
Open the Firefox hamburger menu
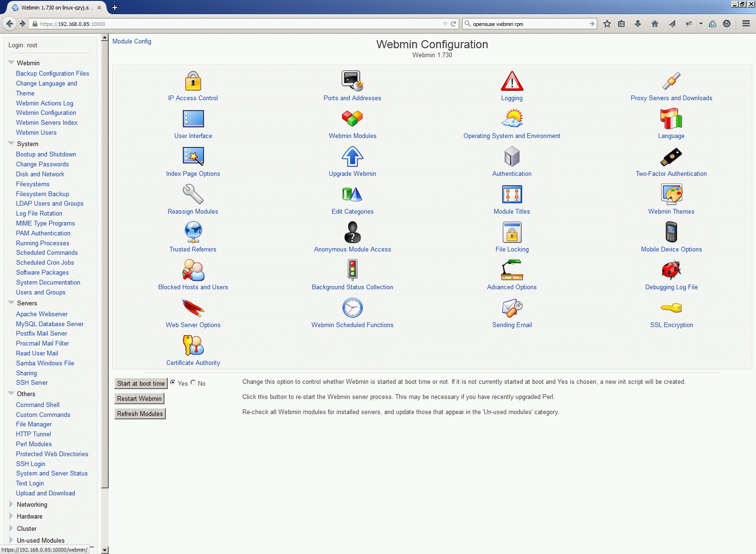click(746, 24)
